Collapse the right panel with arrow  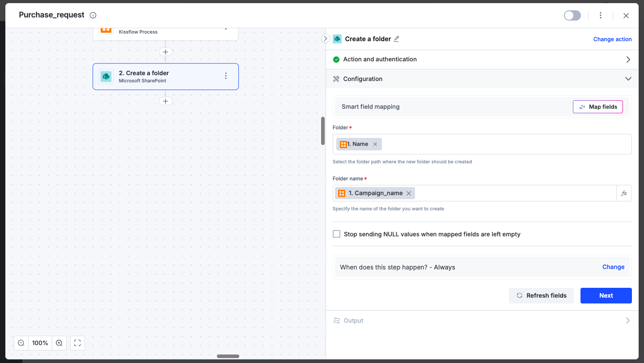326,38
